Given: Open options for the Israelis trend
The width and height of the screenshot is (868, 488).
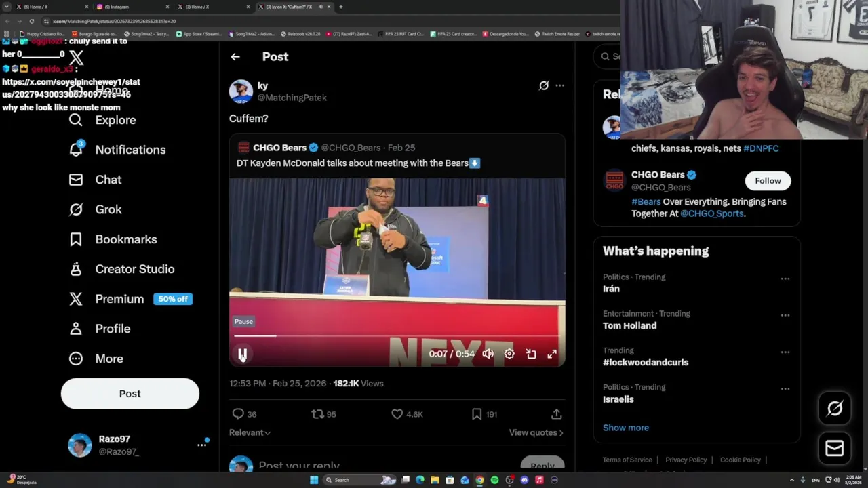Looking at the screenshot, I should [785, 388].
